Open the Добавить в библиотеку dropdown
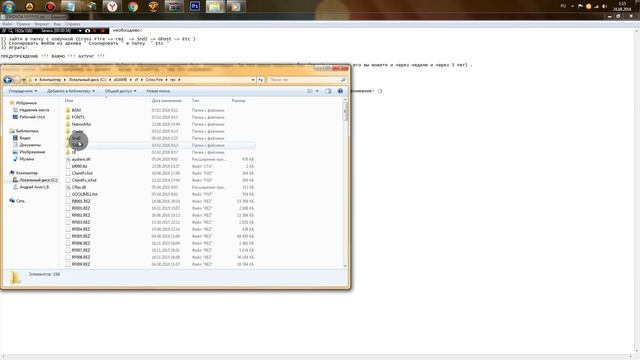640x360 pixels. click(71, 91)
